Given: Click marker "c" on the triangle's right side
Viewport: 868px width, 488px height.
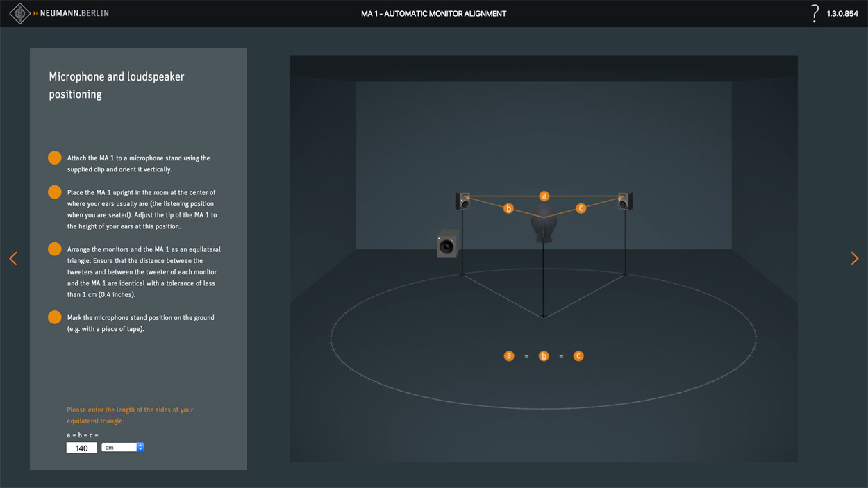Looking at the screenshot, I should point(581,208).
